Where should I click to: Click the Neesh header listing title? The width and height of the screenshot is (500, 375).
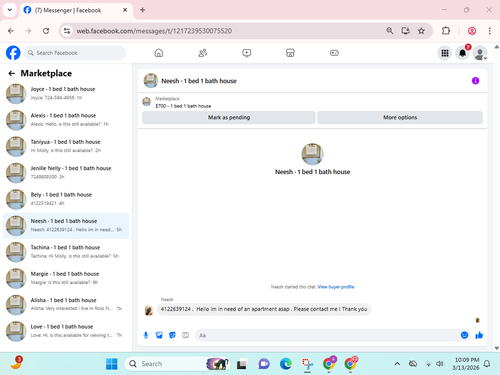pyautogui.click(x=199, y=81)
